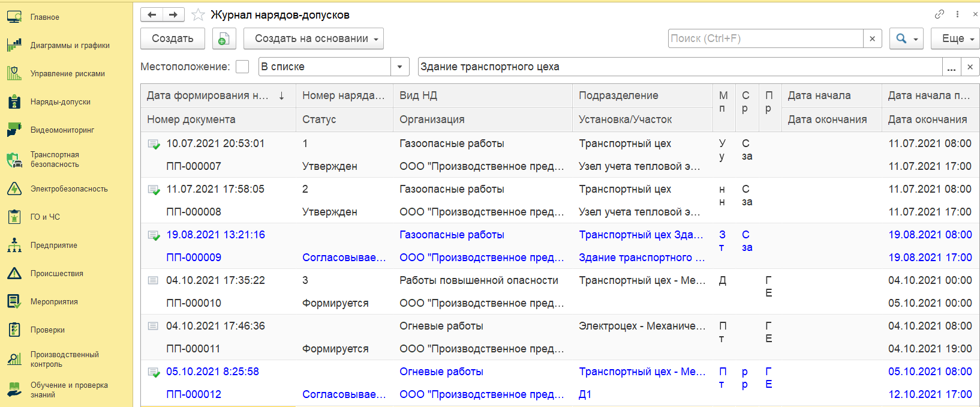Open Электробезопасность menu label
Screen dimensions: 980x407
click(x=69, y=189)
